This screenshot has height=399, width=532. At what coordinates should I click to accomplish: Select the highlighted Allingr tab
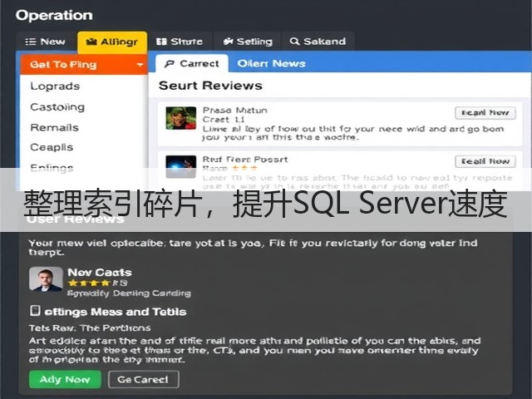click(112, 42)
